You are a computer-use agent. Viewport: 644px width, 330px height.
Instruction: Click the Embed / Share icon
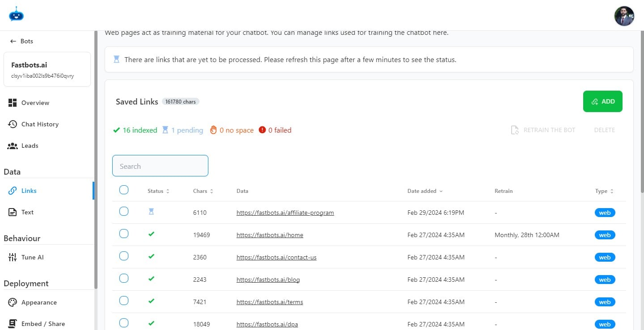click(13, 324)
